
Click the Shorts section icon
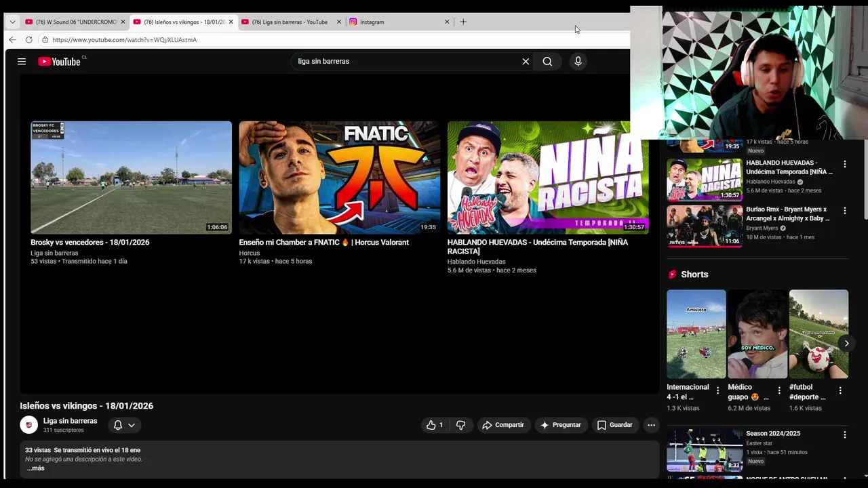pyautogui.click(x=673, y=274)
